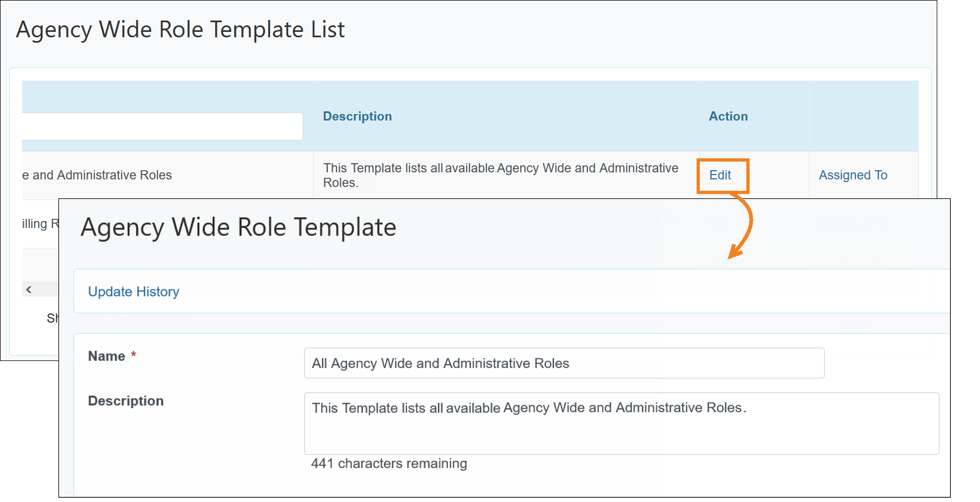Click the Name field label
The image size is (980, 502).
click(107, 356)
